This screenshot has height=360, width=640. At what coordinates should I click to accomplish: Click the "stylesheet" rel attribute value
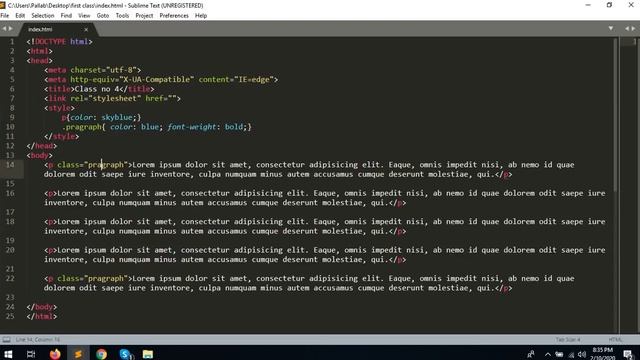click(x=115, y=98)
